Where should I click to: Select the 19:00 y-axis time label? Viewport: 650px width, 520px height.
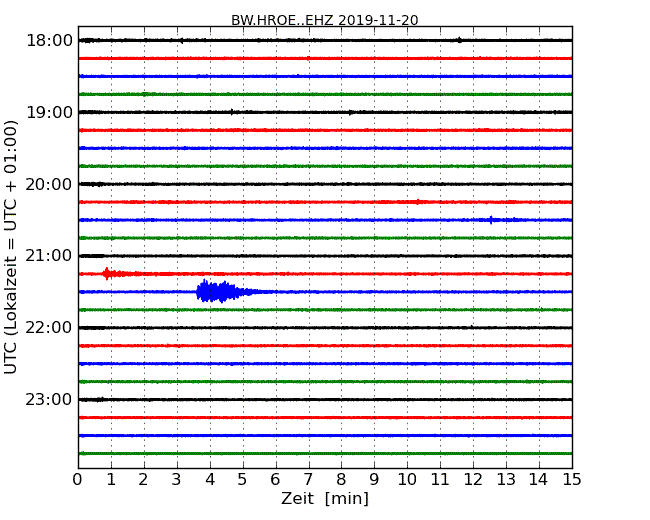point(49,112)
